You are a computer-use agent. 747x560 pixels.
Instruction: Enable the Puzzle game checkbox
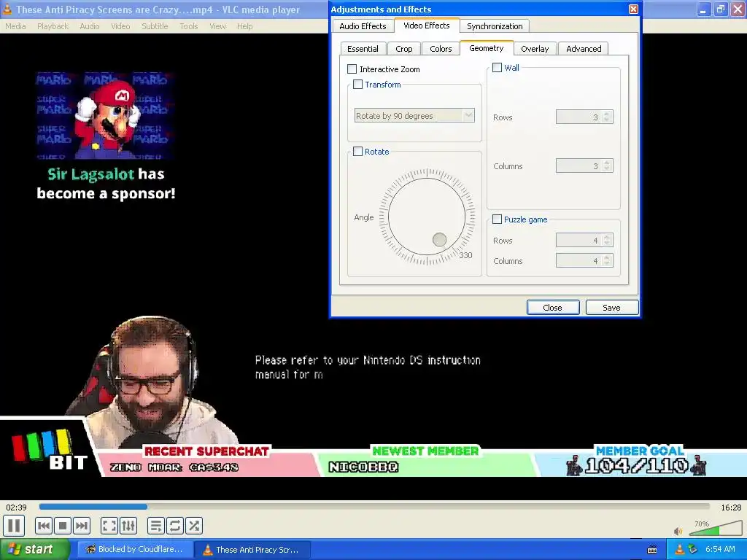point(497,219)
